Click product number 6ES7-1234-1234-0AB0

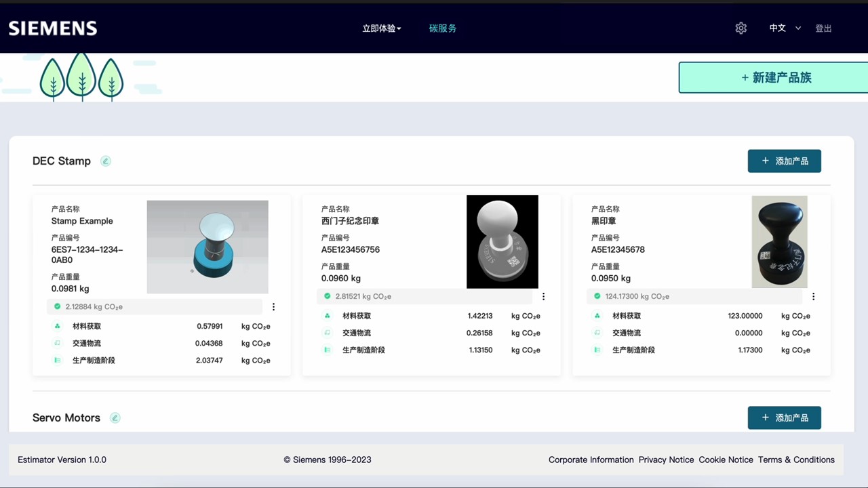[x=87, y=255]
